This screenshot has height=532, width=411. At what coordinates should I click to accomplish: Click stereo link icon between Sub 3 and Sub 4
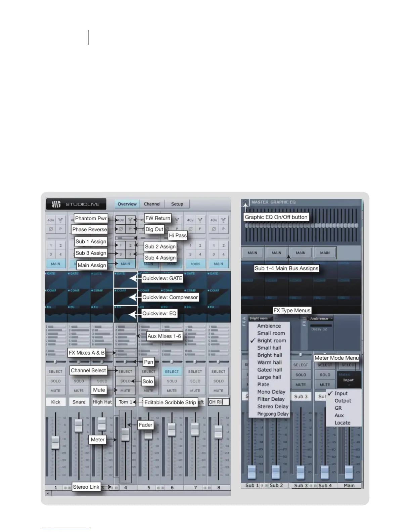coord(313,486)
